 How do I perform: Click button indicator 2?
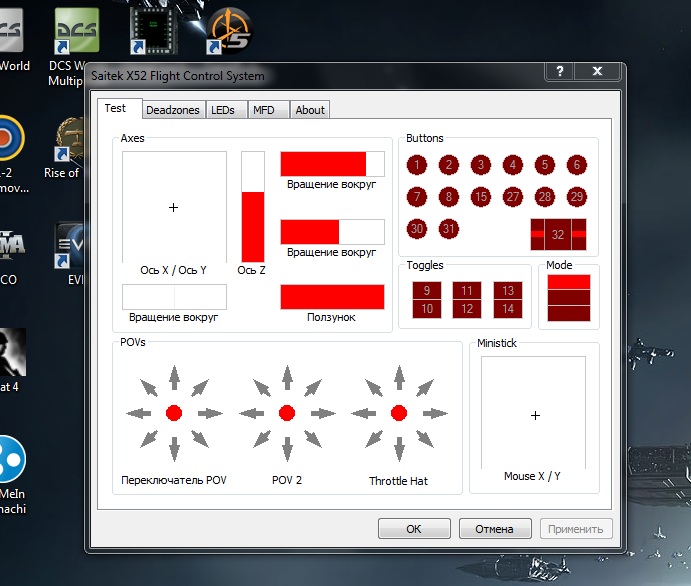point(449,165)
